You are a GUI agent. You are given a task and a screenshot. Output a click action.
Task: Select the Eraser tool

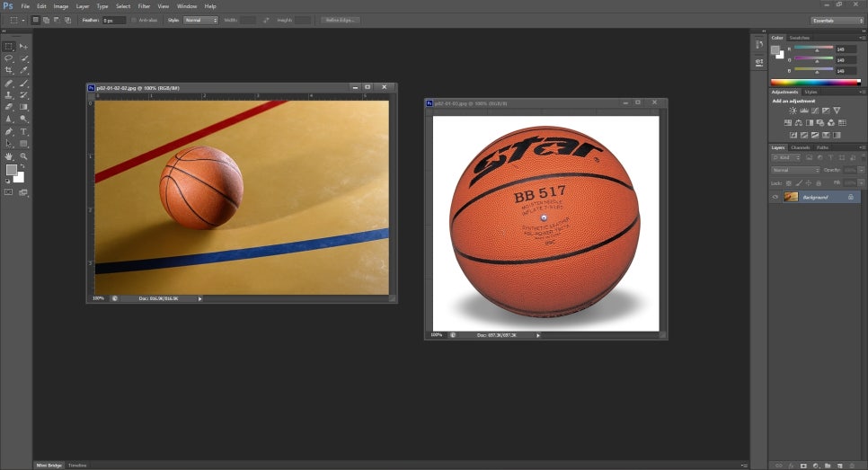click(9, 107)
